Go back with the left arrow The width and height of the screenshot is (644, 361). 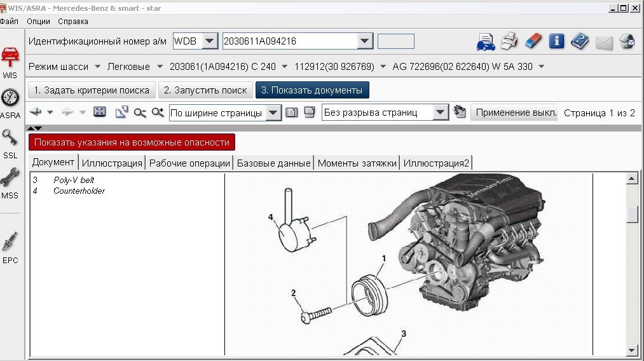[x=36, y=112]
